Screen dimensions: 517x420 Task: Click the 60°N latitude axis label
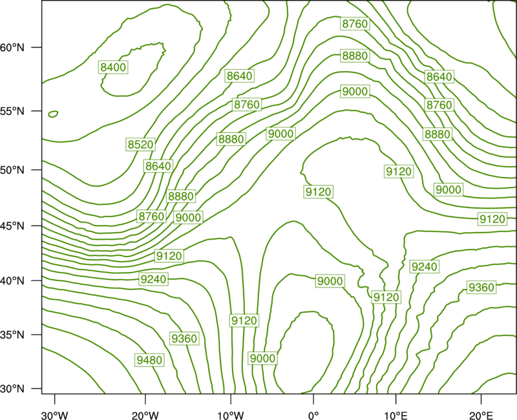(x=12, y=47)
